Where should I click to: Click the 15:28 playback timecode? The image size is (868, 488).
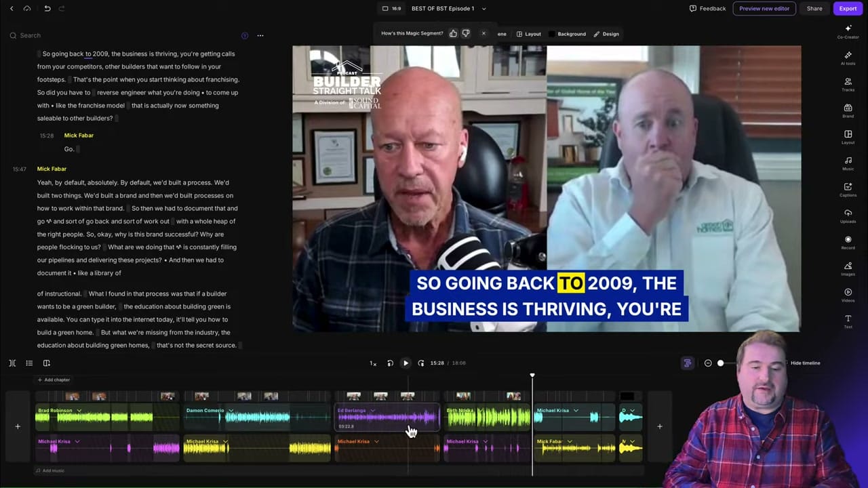pos(437,363)
